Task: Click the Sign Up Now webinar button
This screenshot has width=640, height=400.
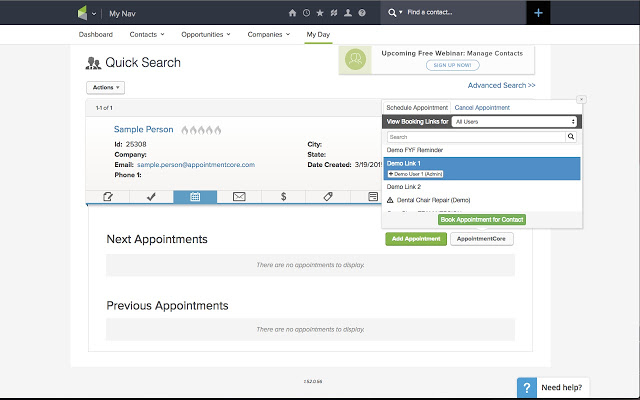Action: tap(452, 65)
